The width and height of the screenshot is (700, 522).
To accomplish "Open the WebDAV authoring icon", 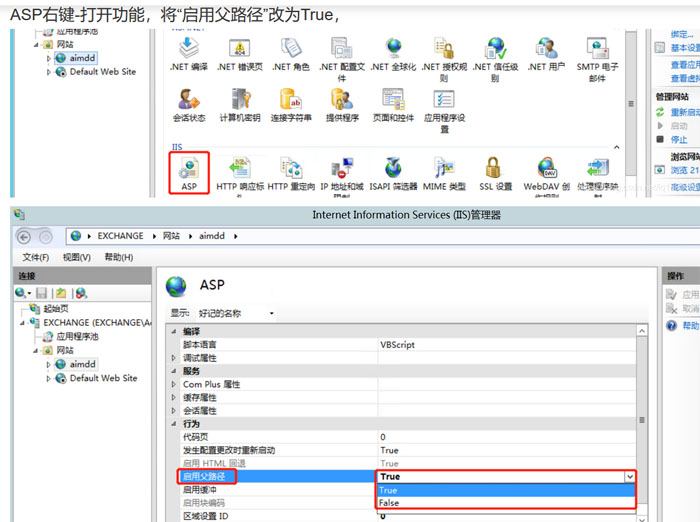I will coord(547,170).
